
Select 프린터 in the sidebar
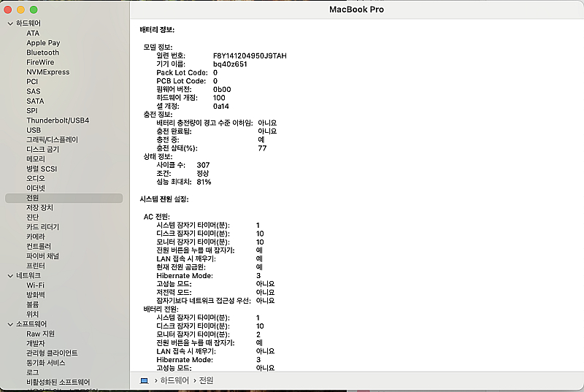(35, 266)
